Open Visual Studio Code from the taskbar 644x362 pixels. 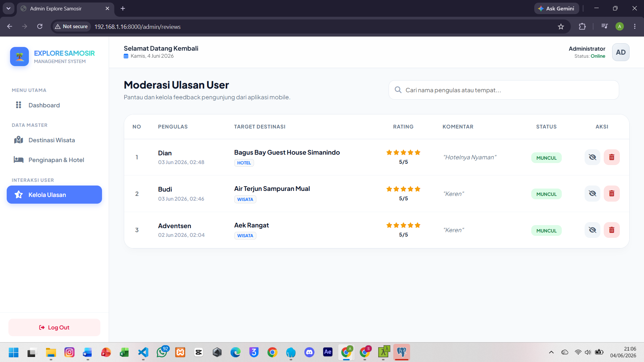pyautogui.click(x=143, y=352)
